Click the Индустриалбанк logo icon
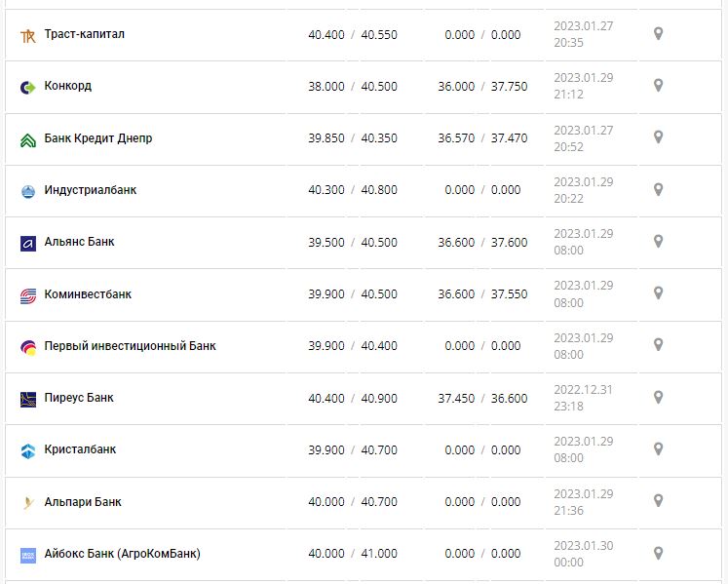This screenshot has width=728, height=584. [x=27, y=191]
